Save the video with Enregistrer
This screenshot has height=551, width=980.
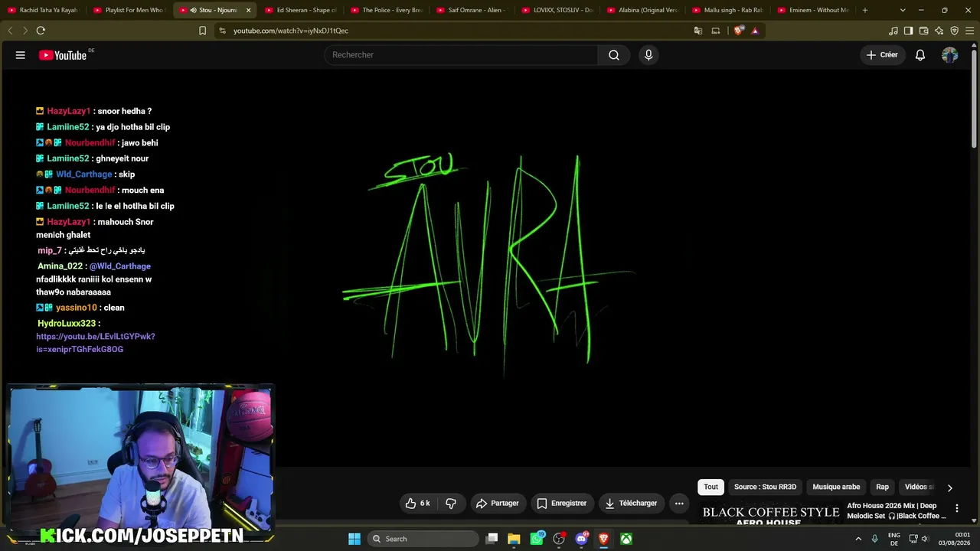click(x=562, y=504)
